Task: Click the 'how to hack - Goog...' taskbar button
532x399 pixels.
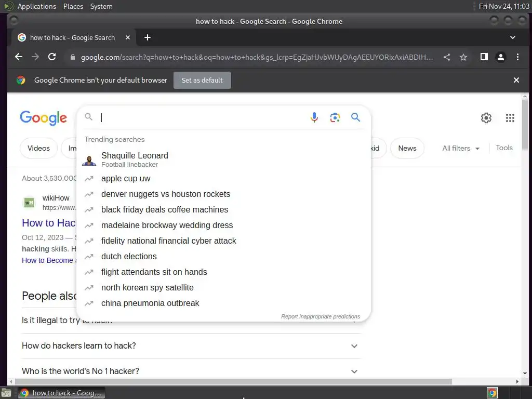Action: tap(61, 393)
